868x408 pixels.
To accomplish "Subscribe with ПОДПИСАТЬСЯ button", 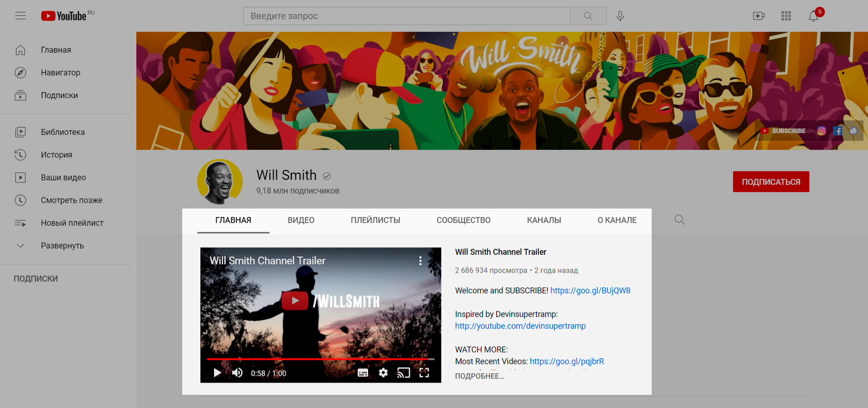I will pos(771,182).
